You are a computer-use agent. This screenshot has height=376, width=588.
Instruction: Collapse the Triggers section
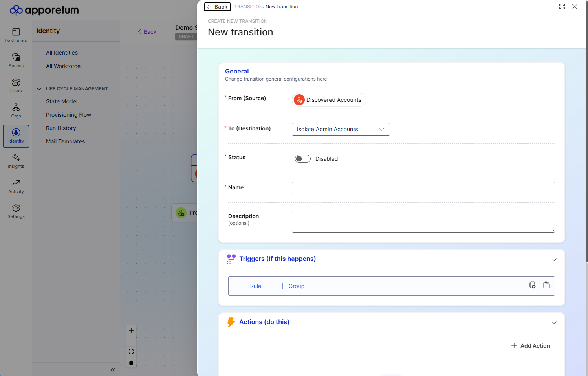tap(554, 259)
